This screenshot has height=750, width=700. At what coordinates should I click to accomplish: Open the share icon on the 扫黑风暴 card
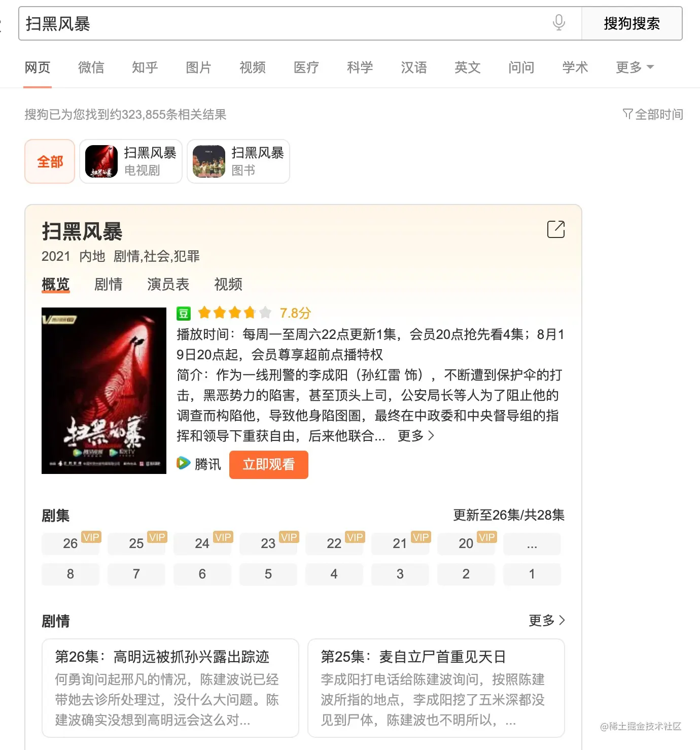[556, 229]
